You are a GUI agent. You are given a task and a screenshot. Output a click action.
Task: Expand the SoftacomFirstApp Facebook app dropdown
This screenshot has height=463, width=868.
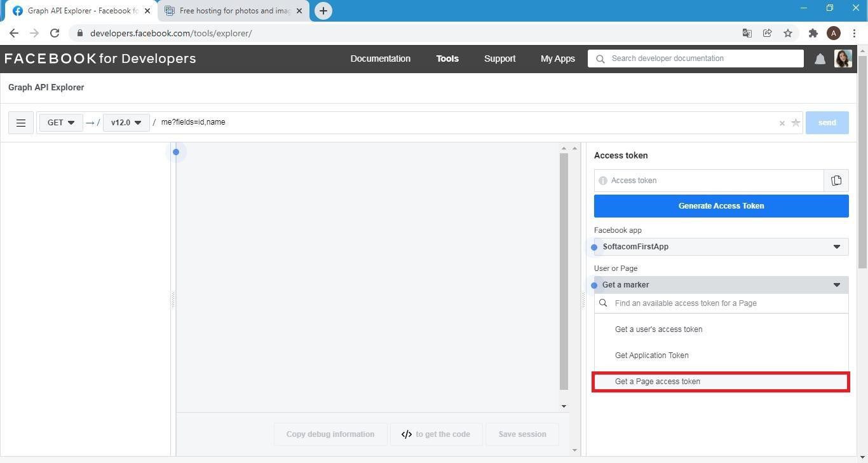(721, 247)
